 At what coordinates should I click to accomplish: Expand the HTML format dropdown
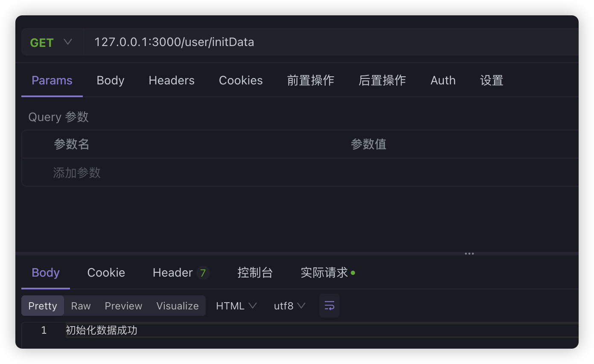[x=236, y=306]
